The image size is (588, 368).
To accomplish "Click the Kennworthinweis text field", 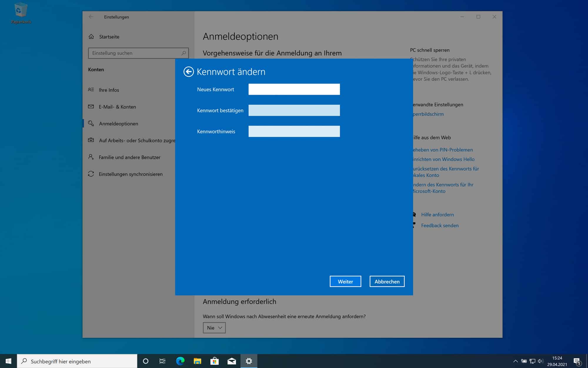I will pyautogui.click(x=294, y=131).
